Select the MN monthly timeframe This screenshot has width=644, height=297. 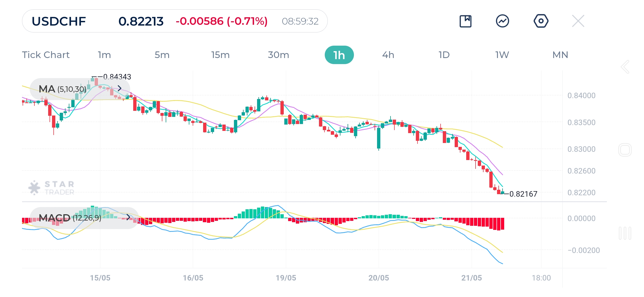click(x=560, y=55)
